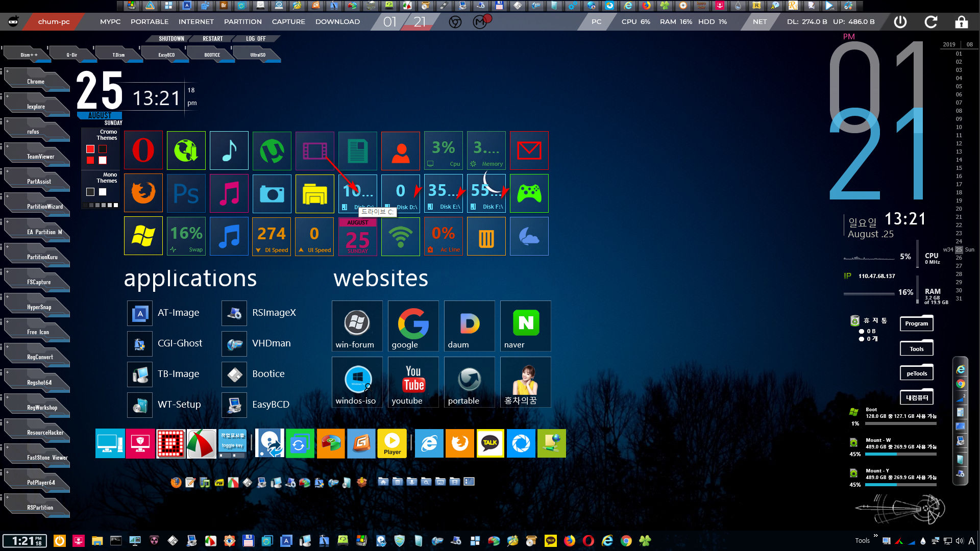
Task: Launch the yellow Player dock icon
Action: (392, 443)
